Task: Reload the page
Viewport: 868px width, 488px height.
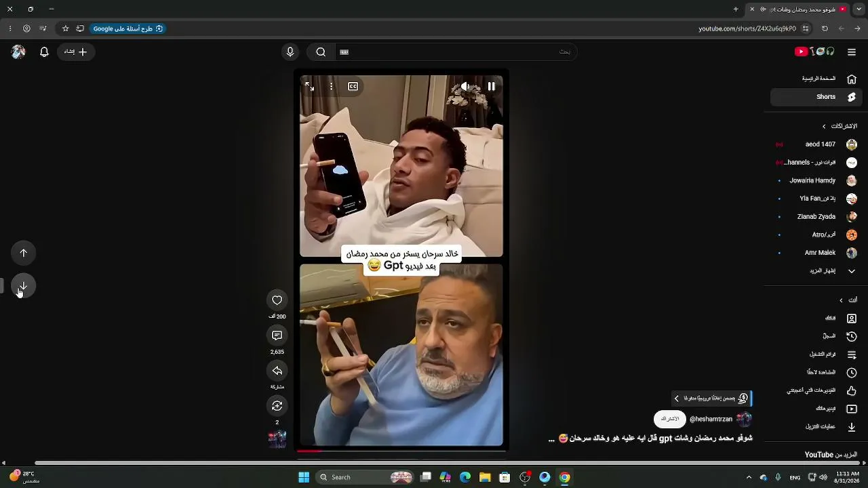Action: [825, 28]
